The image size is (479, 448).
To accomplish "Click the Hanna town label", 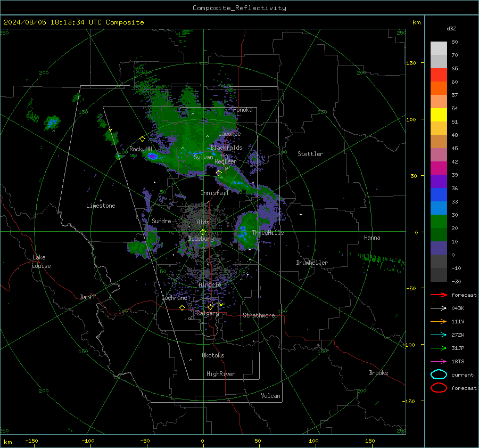I will click(x=372, y=238).
